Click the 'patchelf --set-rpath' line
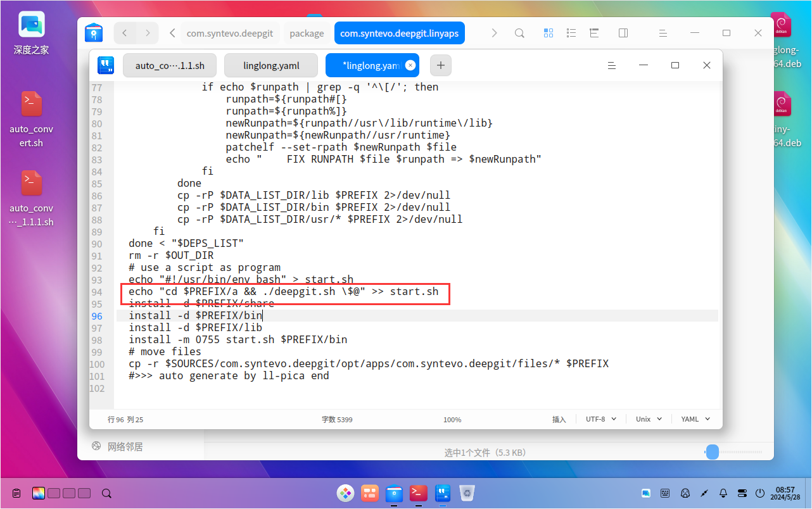Viewport: 812px width, 509px height. click(x=341, y=147)
